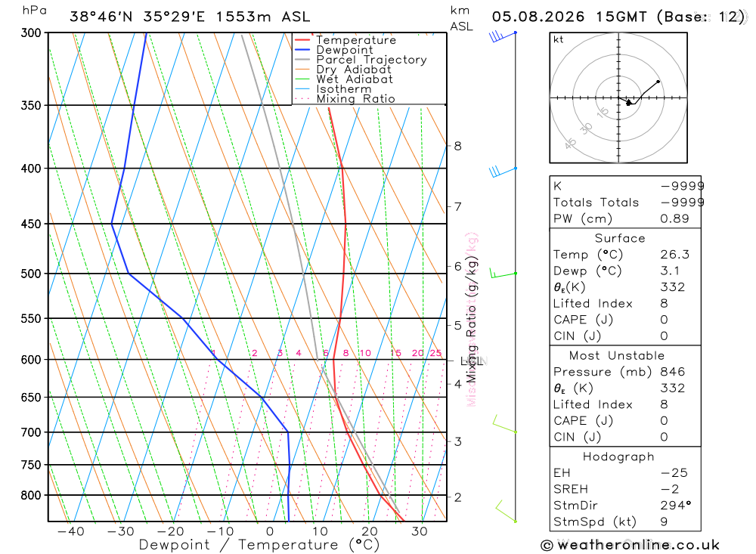Click the copyright symbol beside weatheronline
756x554 pixels.
click(547, 546)
